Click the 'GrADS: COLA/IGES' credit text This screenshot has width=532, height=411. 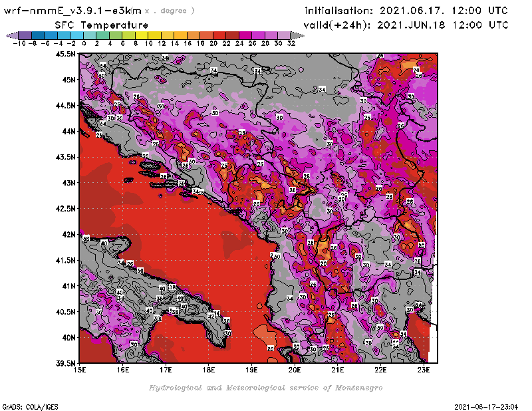pyautogui.click(x=30, y=407)
